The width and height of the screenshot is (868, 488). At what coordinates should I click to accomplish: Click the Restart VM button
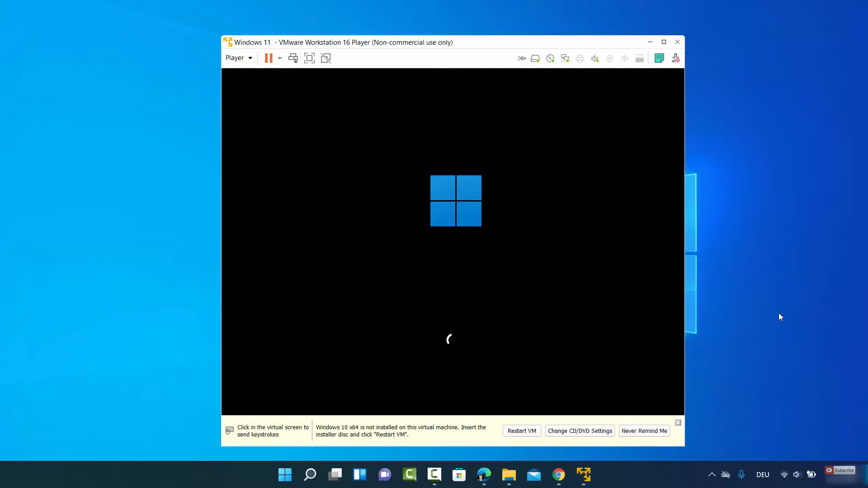522,431
